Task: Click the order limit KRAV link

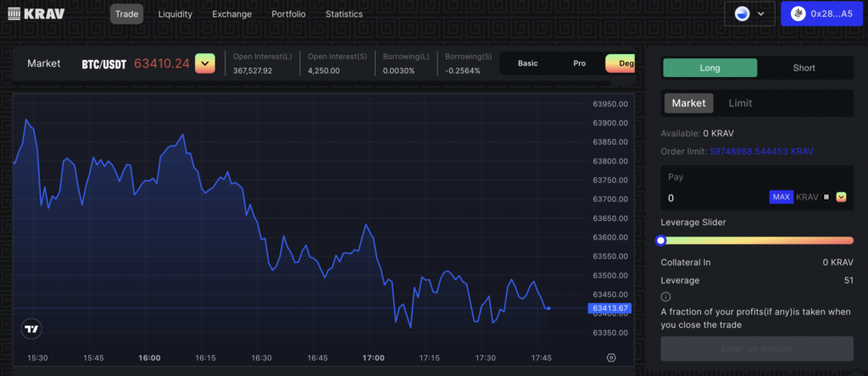Action: tap(761, 152)
